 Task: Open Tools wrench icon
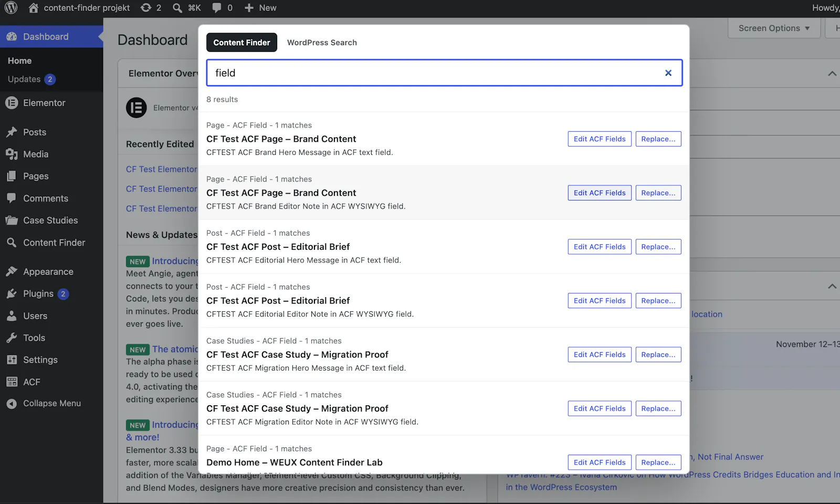click(12, 338)
